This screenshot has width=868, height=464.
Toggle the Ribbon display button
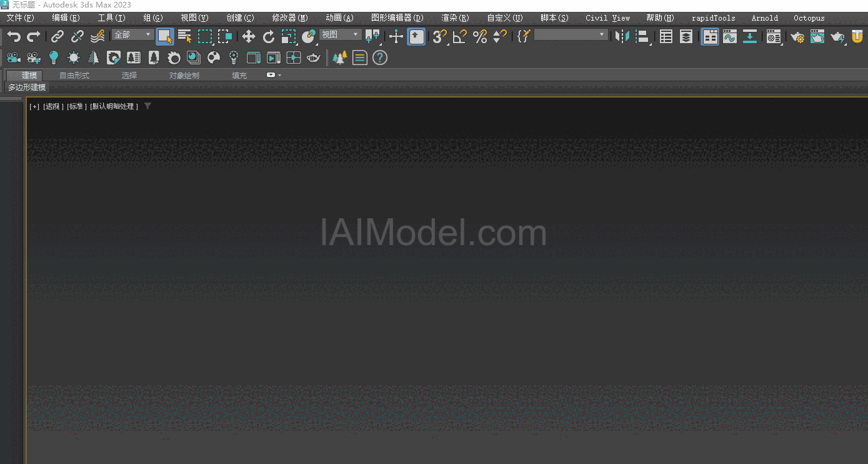710,36
